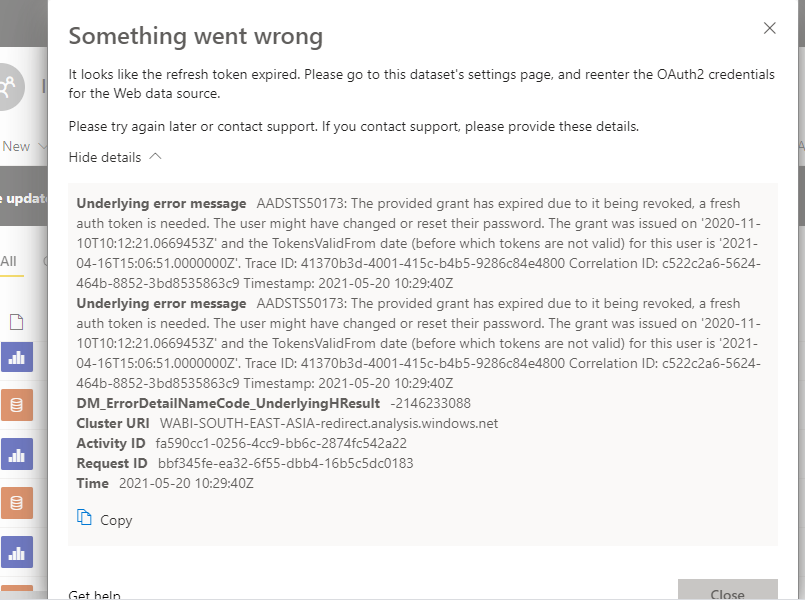Click the partially visible bottom dataset icon

click(17, 593)
